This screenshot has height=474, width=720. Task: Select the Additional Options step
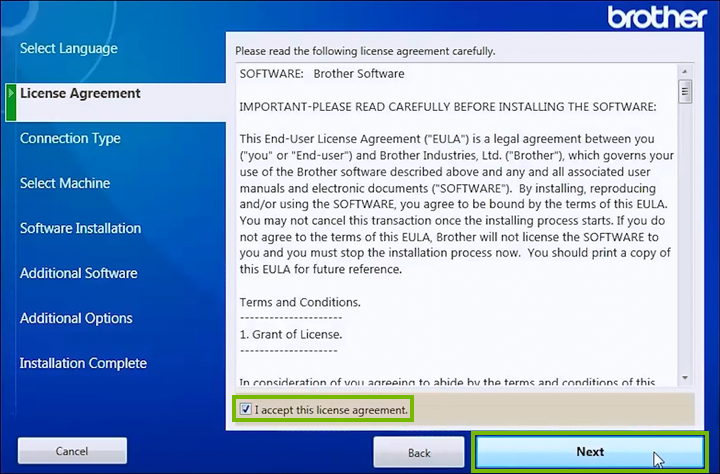(76, 318)
